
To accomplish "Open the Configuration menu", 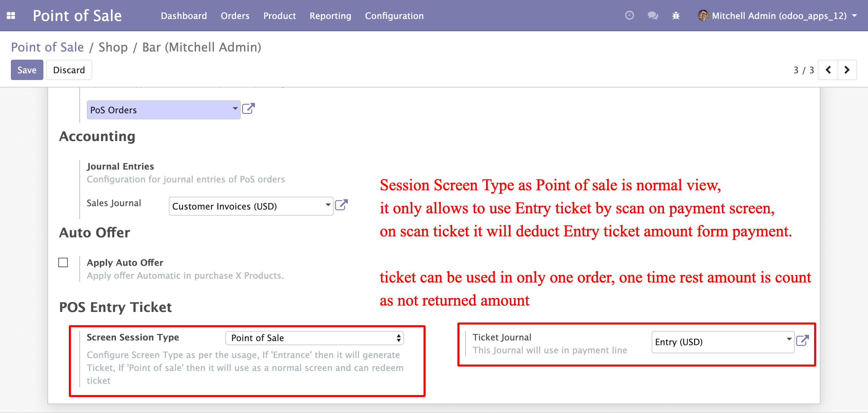I will [x=394, y=16].
